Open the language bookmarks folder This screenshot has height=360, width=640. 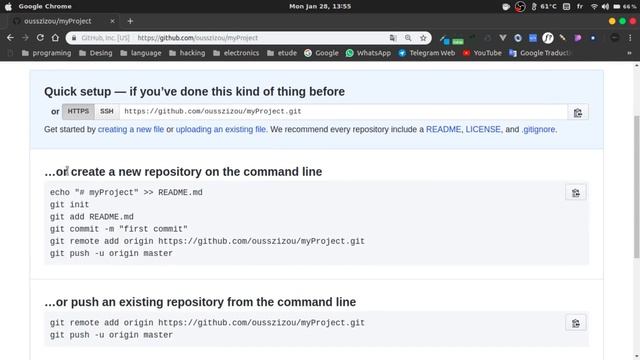click(141, 53)
